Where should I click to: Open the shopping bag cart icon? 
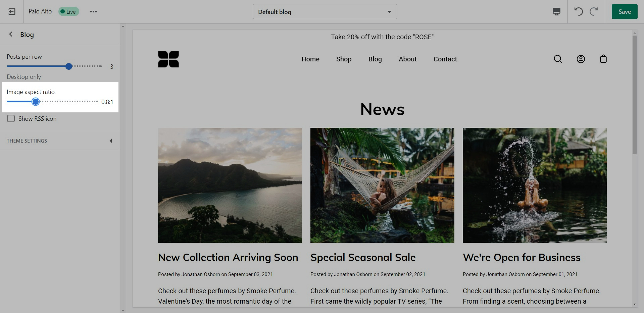tap(603, 59)
